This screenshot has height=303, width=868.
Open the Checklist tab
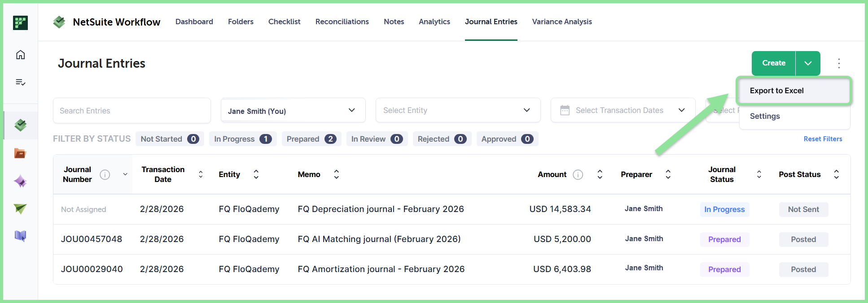point(285,22)
